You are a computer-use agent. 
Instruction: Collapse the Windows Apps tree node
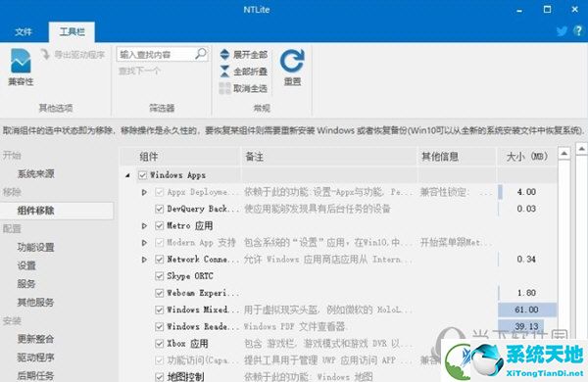pos(127,175)
